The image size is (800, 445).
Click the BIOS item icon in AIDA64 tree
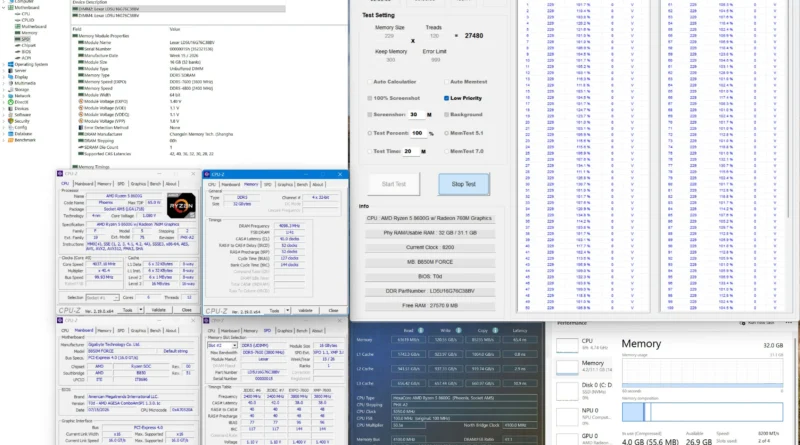(x=18, y=52)
